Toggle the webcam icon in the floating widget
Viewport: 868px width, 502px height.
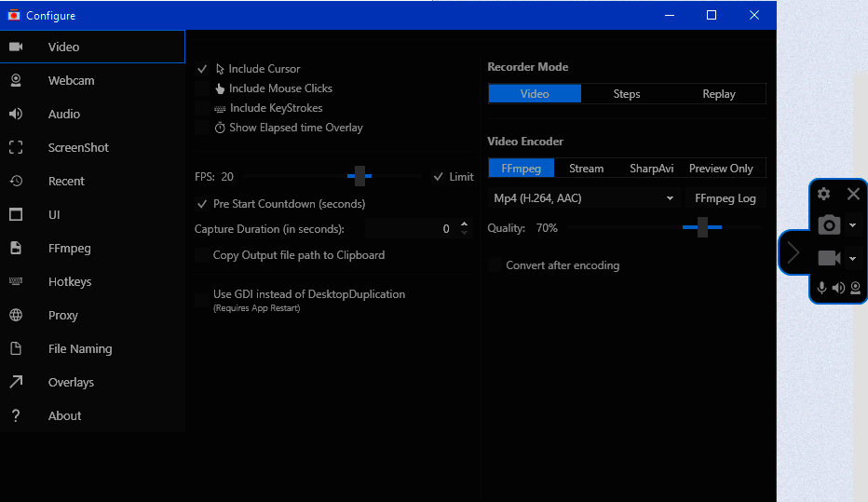pos(855,288)
